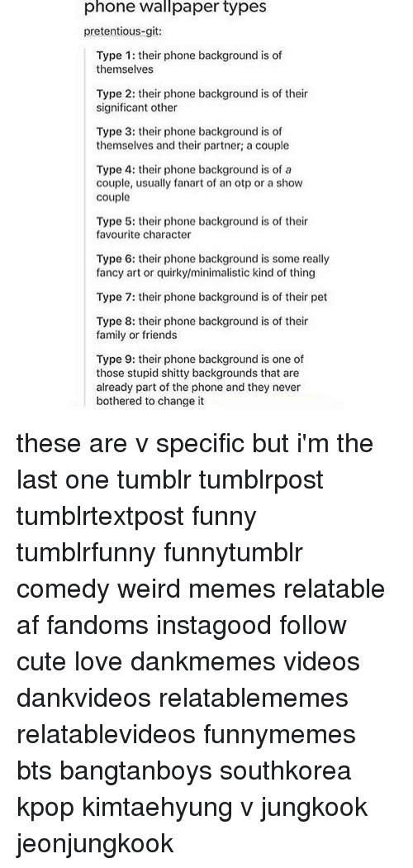Open the 'kimtaehyung' hashtag
The image size is (413, 868).
(x=158, y=808)
